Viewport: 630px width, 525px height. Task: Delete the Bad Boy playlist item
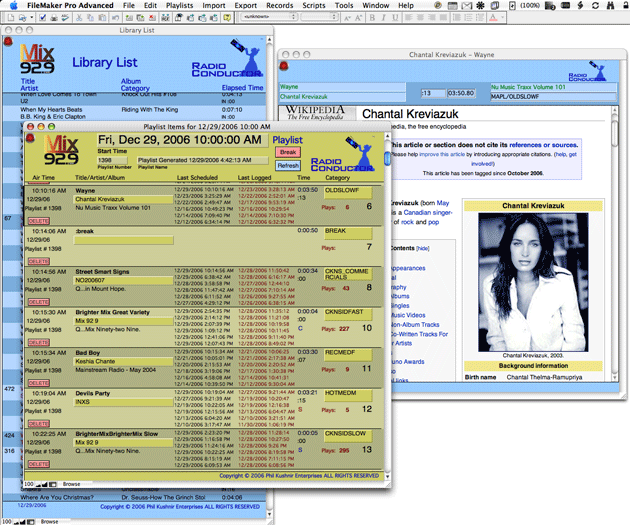coord(39,383)
